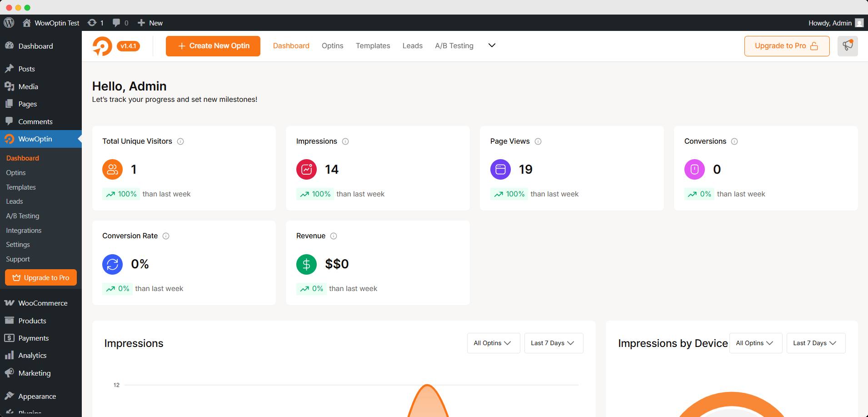
Task: Open Settings submenu in sidebar
Action: point(18,245)
